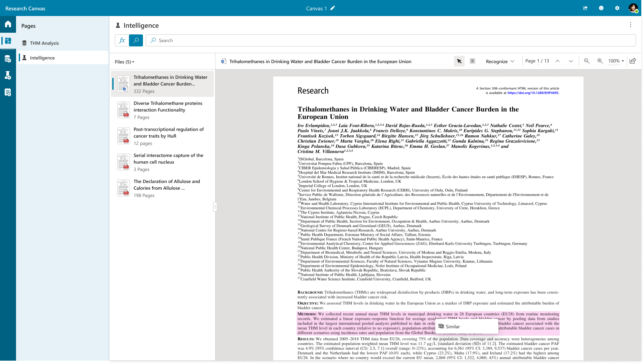Zoom in on the document
This screenshot has width=644, height=364.
[600, 61]
